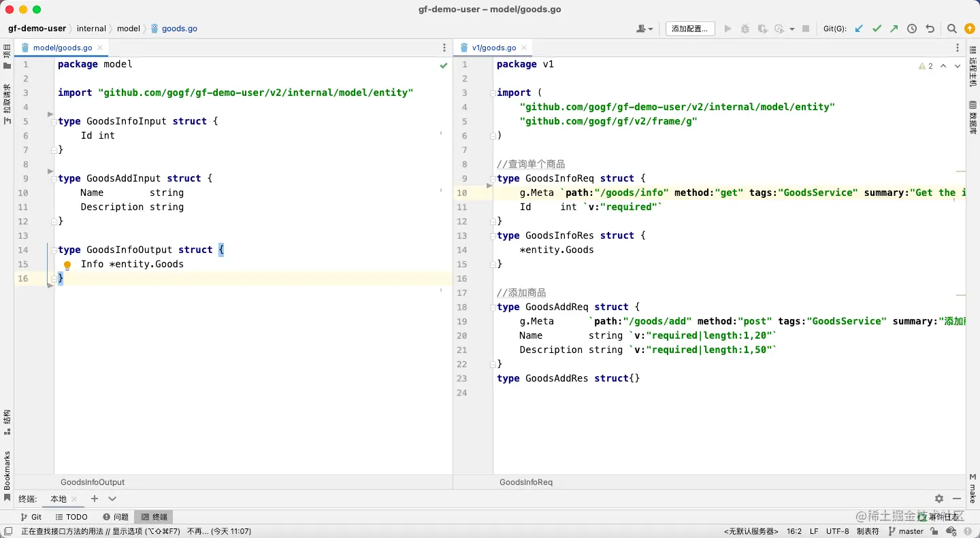Close the 本地 terminal tab
The width and height of the screenshot is (980, 538).
(x=74, y=499)
